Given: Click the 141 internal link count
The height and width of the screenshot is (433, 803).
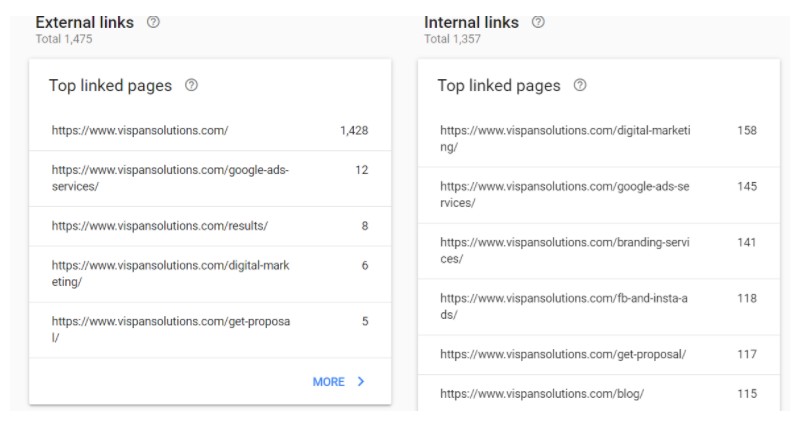Looking at the screenshot, I should pyautogui.click(x=747, y=242).
